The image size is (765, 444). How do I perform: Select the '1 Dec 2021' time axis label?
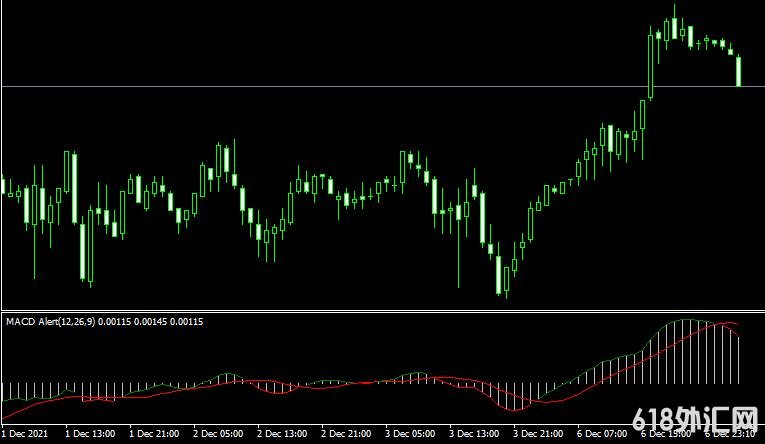point(25,433)
